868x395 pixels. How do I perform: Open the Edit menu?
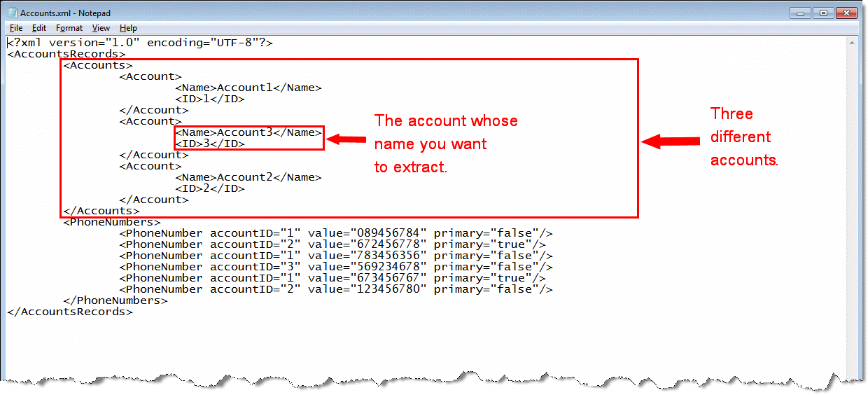click(x=39, y=28)
